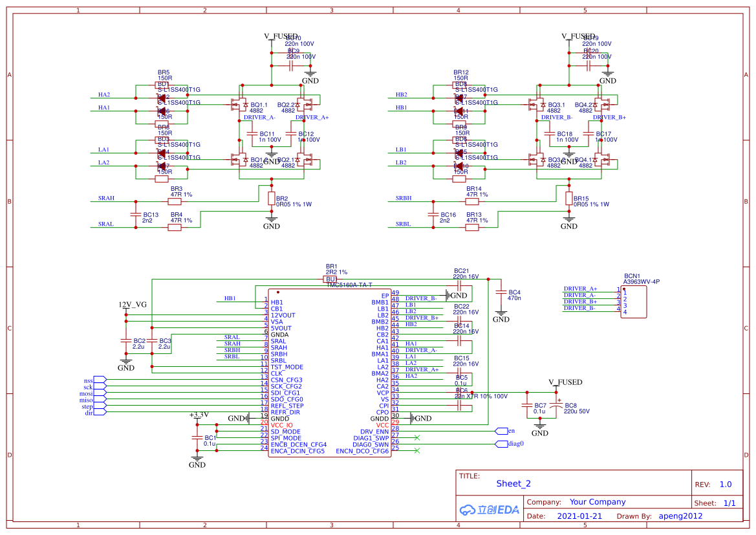The image size is (756, 535).
Task: Click the BR15 sense resistor symbol
Action: point(568,199)
